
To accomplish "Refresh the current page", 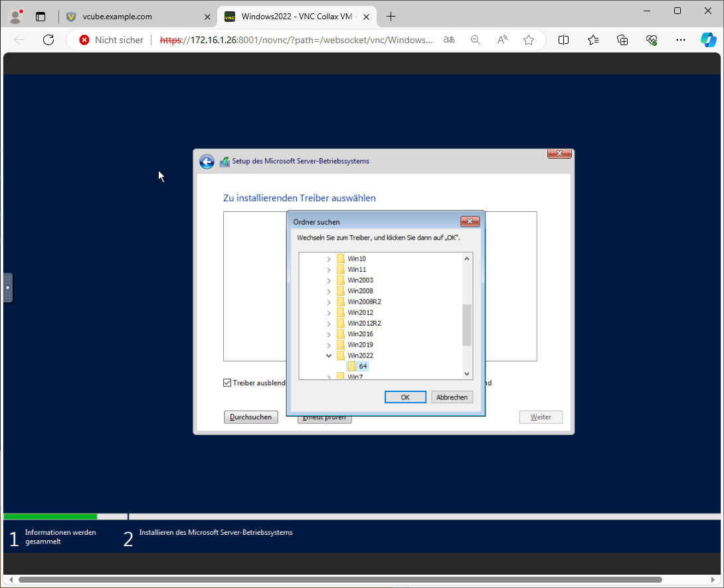I will [x=48, y=40].
